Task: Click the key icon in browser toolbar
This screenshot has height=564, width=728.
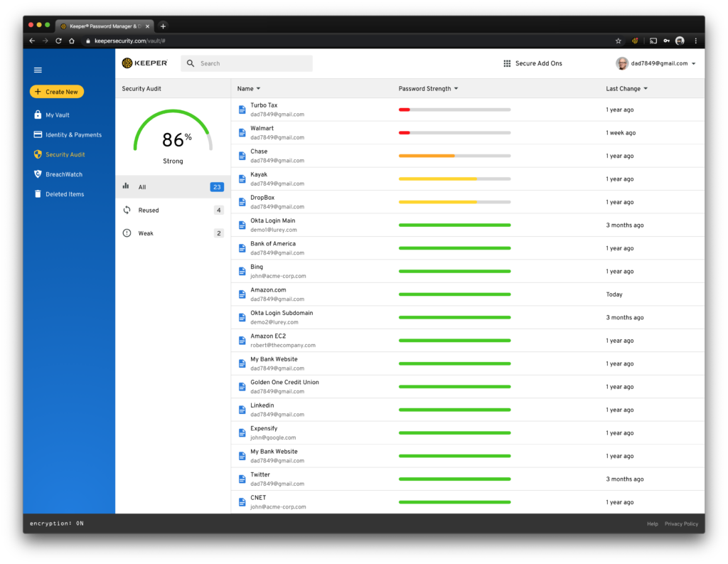Action: (666, 41)
